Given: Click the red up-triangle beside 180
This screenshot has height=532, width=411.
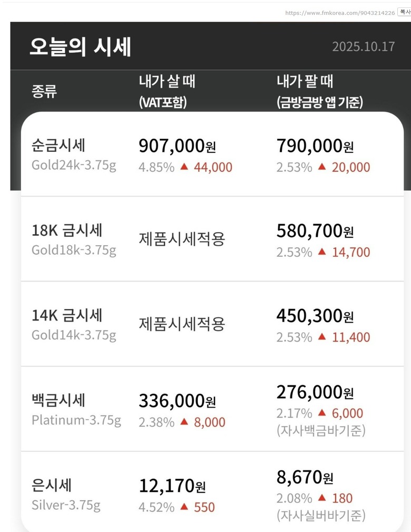Looking at the screenshot, I should 322,498.
